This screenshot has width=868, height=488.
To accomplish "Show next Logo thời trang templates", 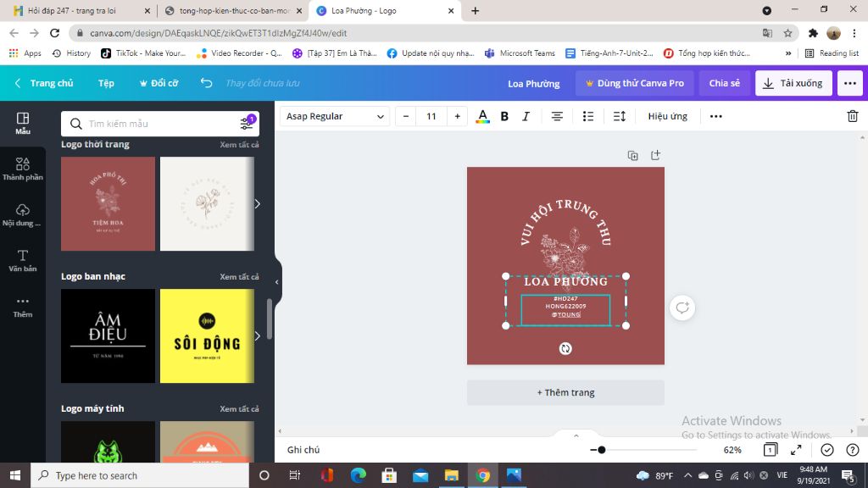I will point(258,203).
